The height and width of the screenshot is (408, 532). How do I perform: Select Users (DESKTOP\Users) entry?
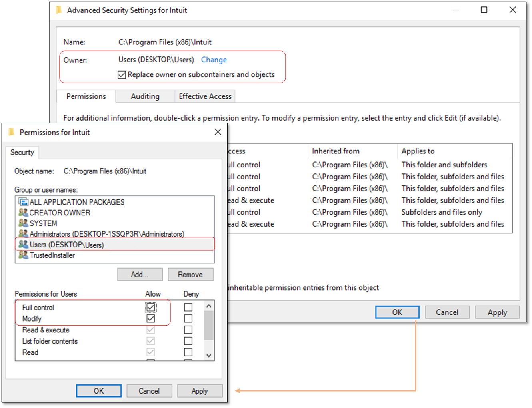(115, 244)
